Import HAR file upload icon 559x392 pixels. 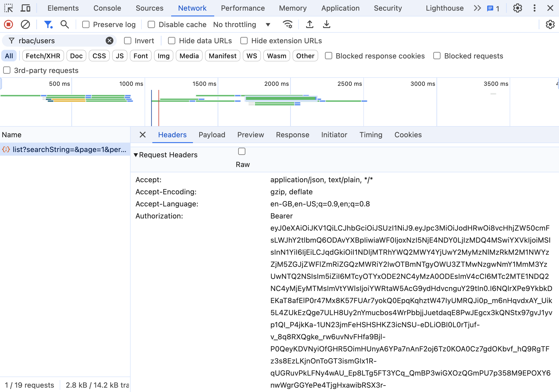(309, 24)
